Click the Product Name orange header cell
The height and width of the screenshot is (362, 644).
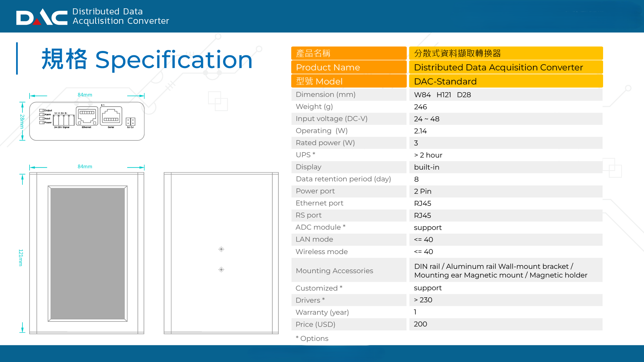click(x=348, y=67)
